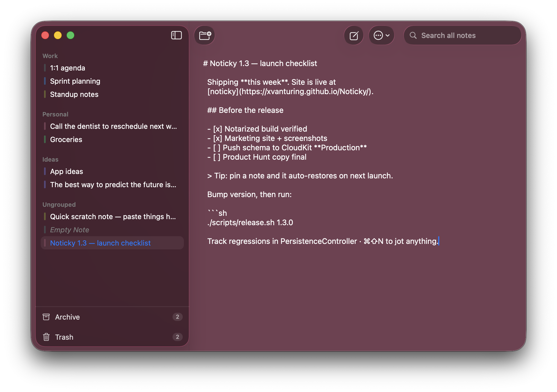The image size is (557, 392).
Task: Click the green zoom window button
Action: tap(70, 35)
